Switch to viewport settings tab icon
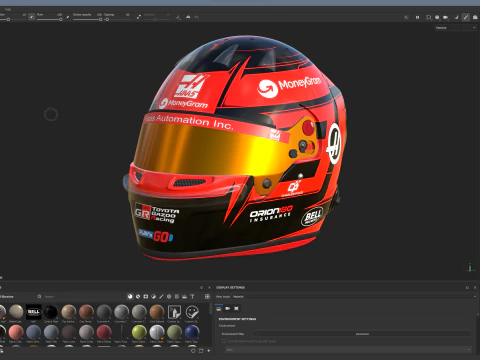Viewport: 480px width, 360px height. click(236, 308)
